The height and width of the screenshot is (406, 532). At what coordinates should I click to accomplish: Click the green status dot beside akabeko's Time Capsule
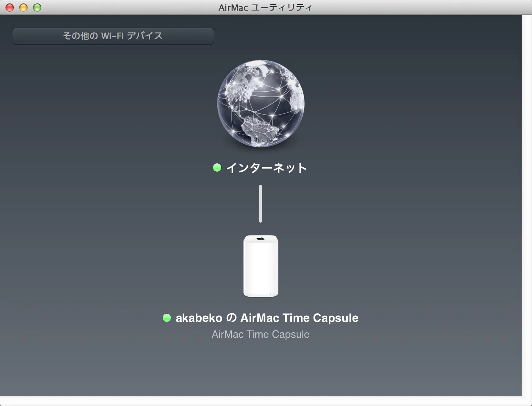(167, 318)
